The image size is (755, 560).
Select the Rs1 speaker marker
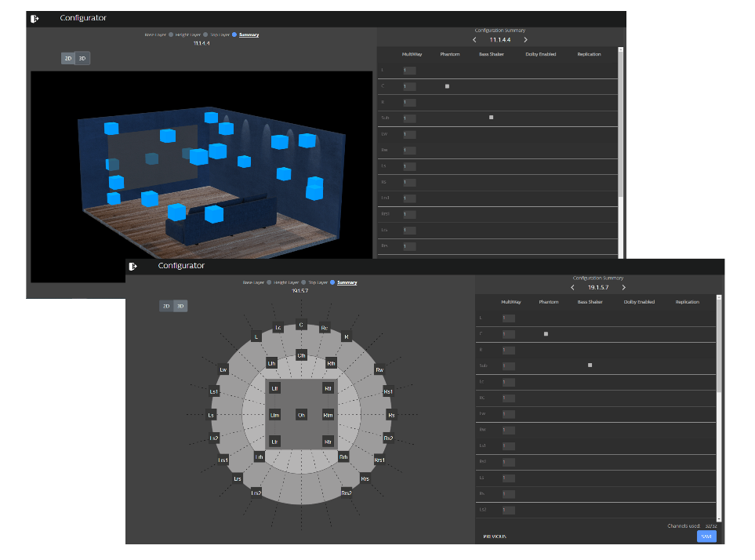click(387, 391)
